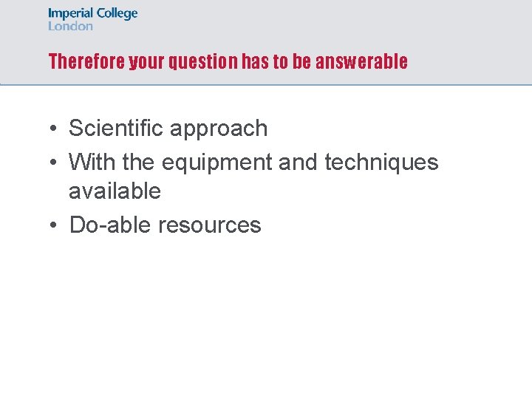Click the bullet dot before "Do-able resources"
The image size is (532, 399).
tap(53, 225)
